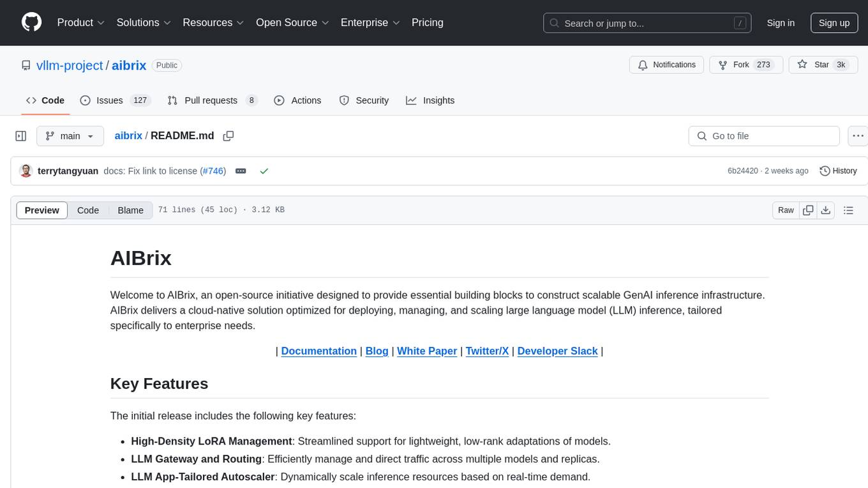Copy the README.md file path
Screen dimensions: 868x488
228,136
